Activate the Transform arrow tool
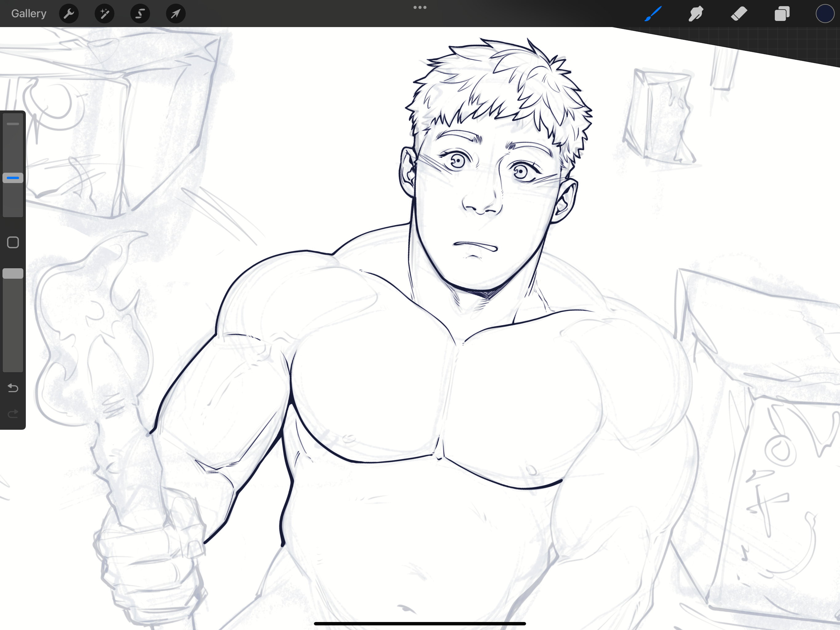 point(176,14)
